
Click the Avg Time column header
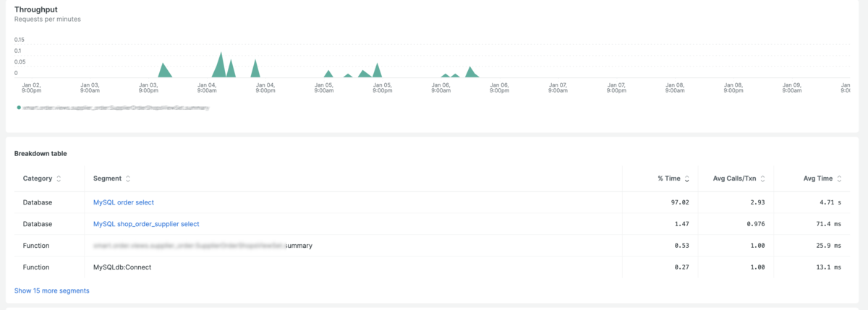[818, 178]
